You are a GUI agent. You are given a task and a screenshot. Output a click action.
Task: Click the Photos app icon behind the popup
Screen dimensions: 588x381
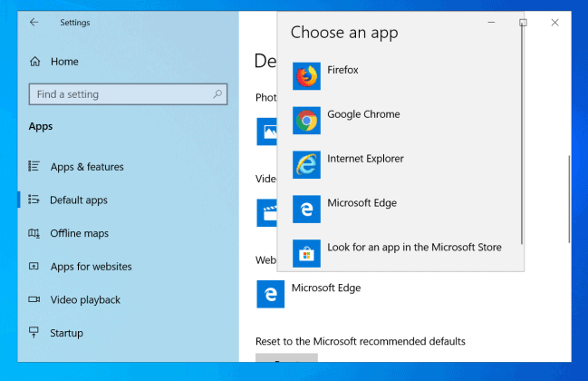click(266, 132)
